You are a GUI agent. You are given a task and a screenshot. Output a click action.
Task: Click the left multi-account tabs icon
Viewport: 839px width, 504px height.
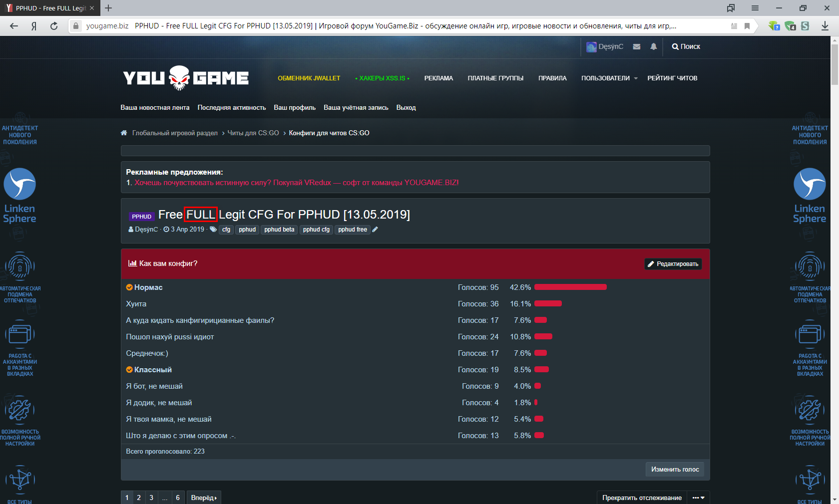[20, 334]
